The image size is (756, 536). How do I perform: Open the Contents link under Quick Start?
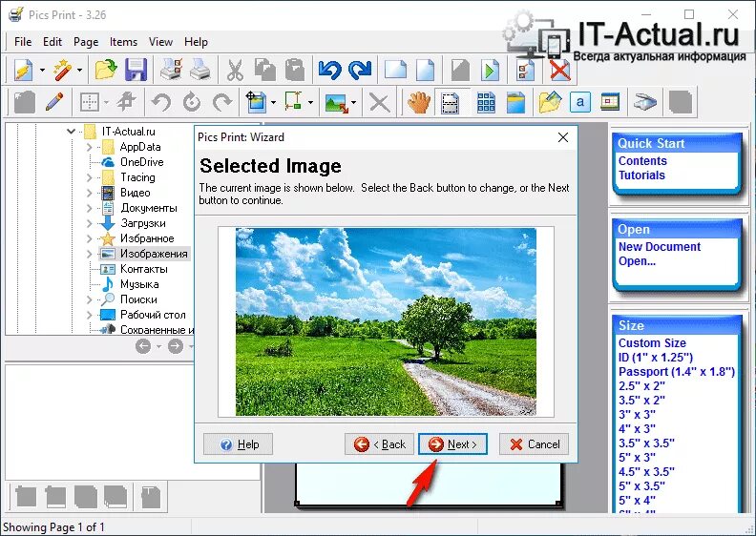click(642, 161)
